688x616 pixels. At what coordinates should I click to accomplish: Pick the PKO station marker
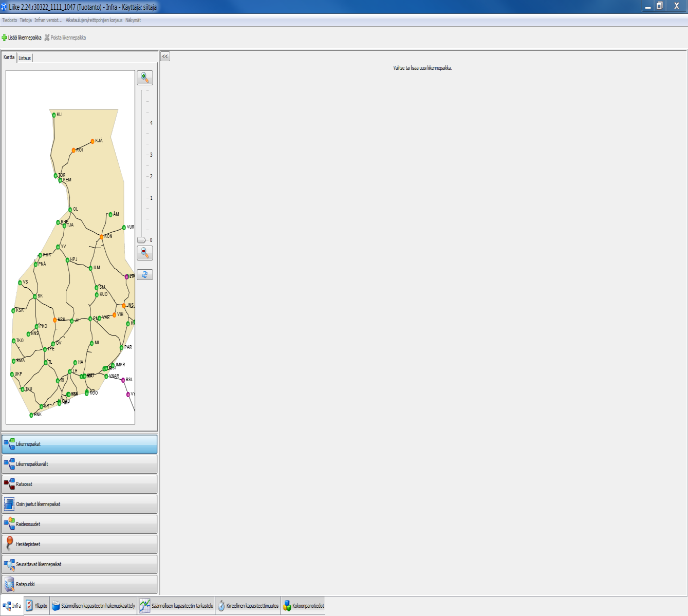point(36,327)
